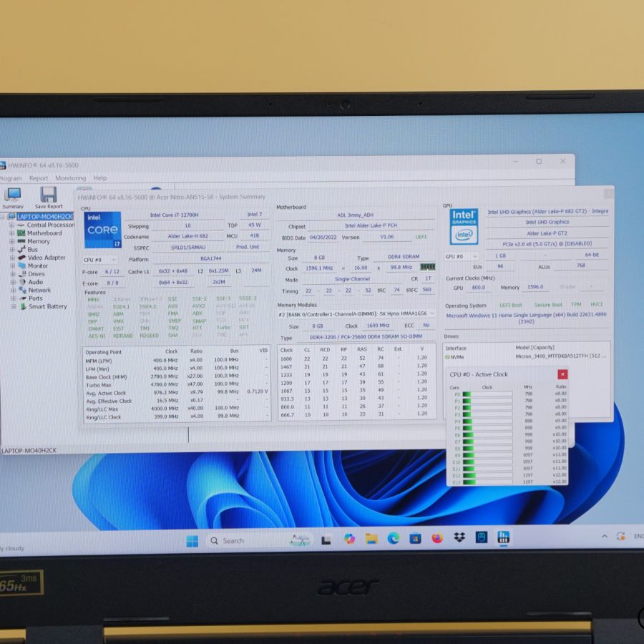Click the DDR4 SDRAM memory type value
Screen dimensions: 644x644
(x=404, y=257)
